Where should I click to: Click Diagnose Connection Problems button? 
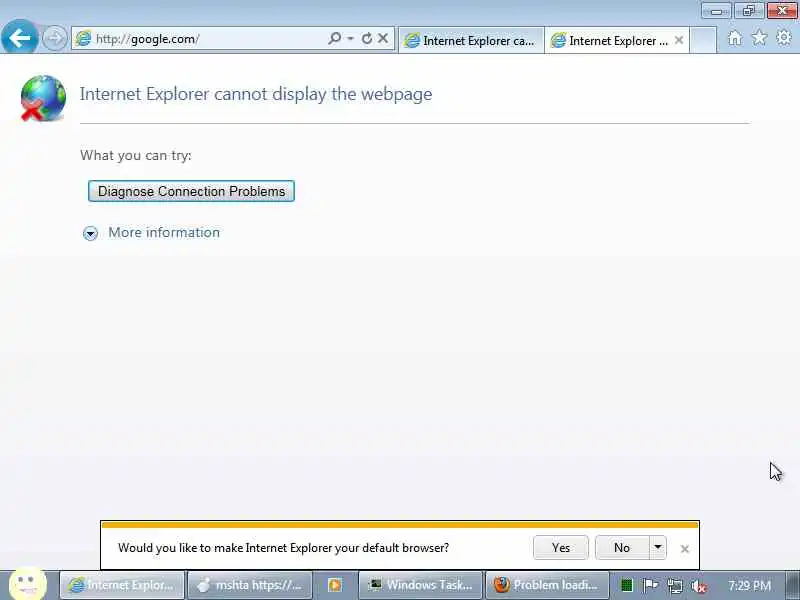click(x=191, y=191)
